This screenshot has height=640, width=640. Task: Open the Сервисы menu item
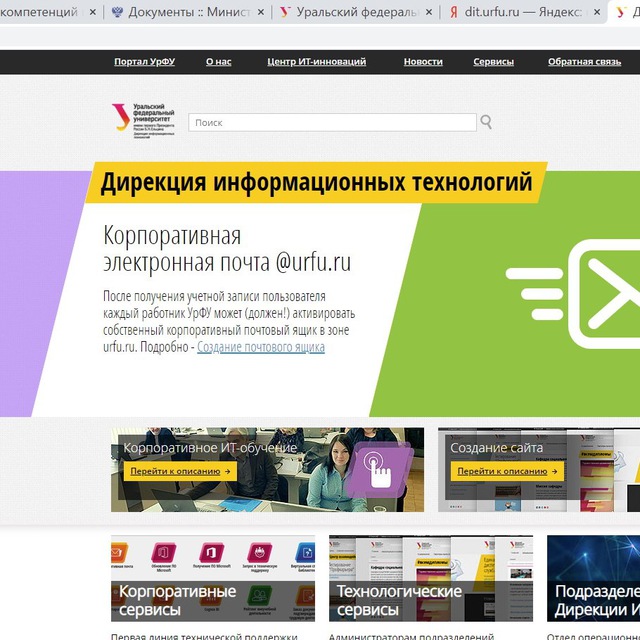click(493, 62)
